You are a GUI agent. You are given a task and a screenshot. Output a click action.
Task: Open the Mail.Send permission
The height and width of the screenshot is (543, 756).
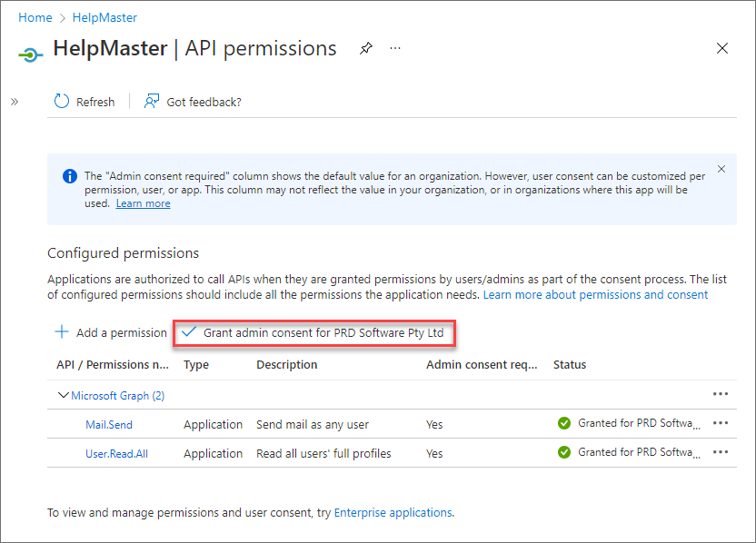click(109, 424)
